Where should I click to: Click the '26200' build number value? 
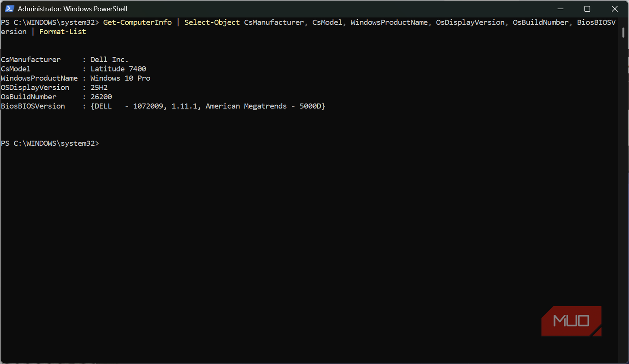coord(101,97)
